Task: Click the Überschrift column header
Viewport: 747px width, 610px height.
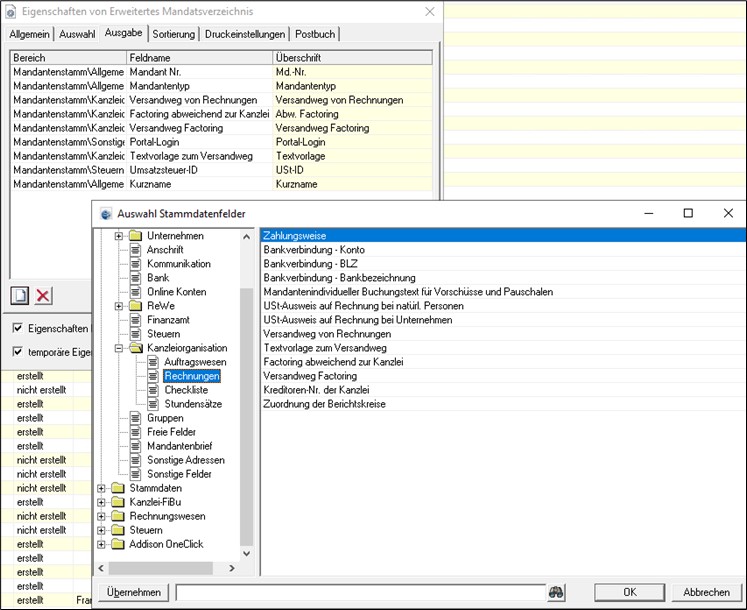Action: point(353,58)
